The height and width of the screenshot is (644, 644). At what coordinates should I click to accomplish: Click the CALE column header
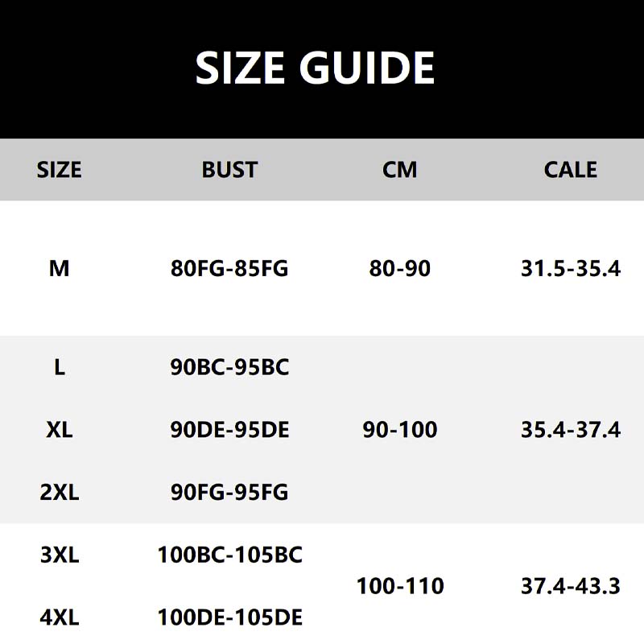[x=570, y=170]
